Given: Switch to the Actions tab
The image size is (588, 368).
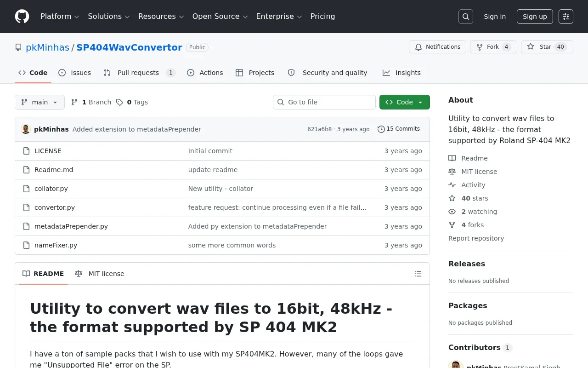Looking at the screenshot, I should point(205,73).
